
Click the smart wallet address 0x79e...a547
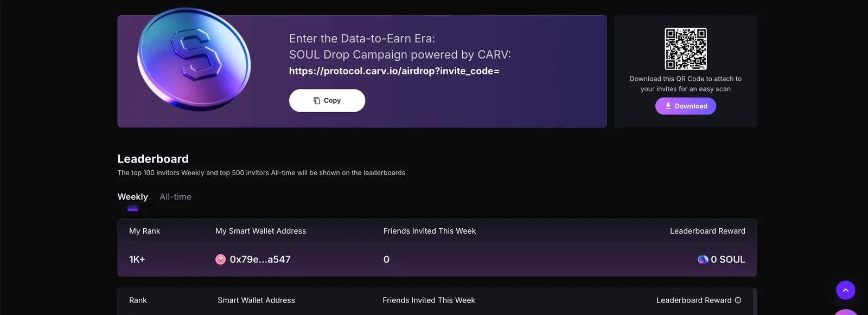[260, 260]
